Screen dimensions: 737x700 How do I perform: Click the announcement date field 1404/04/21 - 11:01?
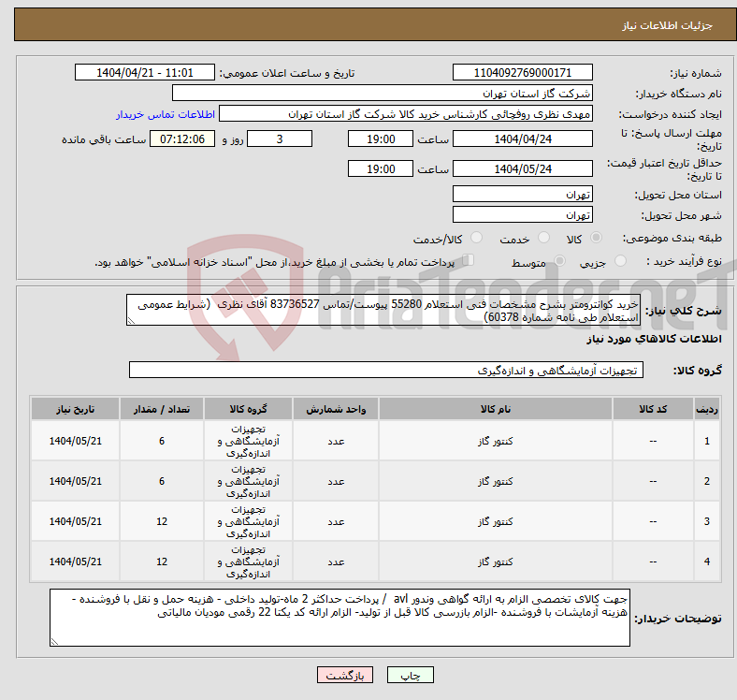coord(145,72)
